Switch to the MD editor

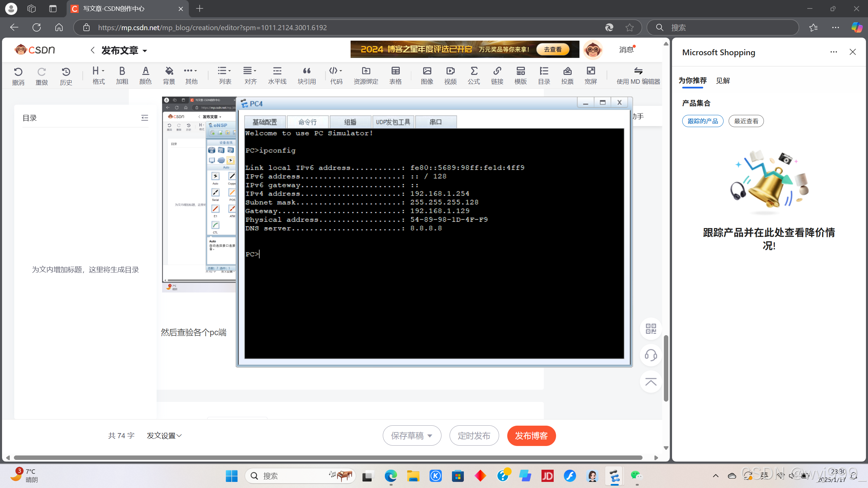point(638,75)
